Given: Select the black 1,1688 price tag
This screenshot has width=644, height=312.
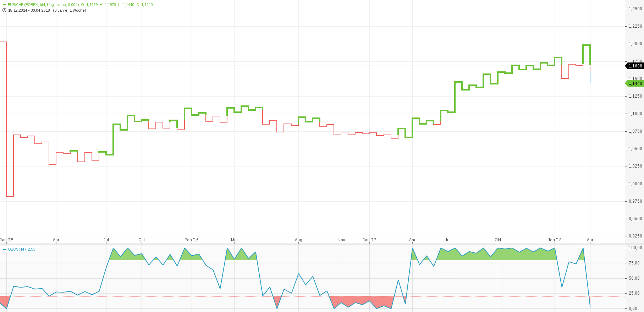Looking at the screenshot, I should [634, 66].
